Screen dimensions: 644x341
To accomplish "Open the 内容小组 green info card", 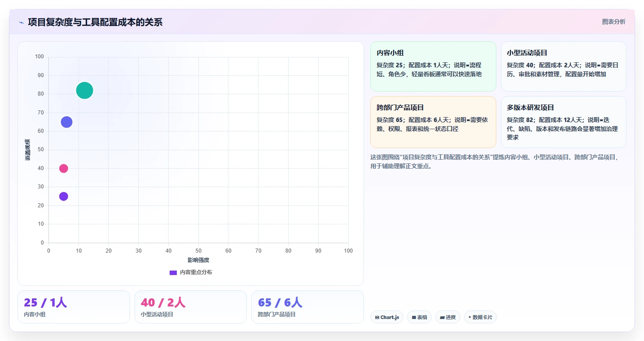I will coord(433,66).
